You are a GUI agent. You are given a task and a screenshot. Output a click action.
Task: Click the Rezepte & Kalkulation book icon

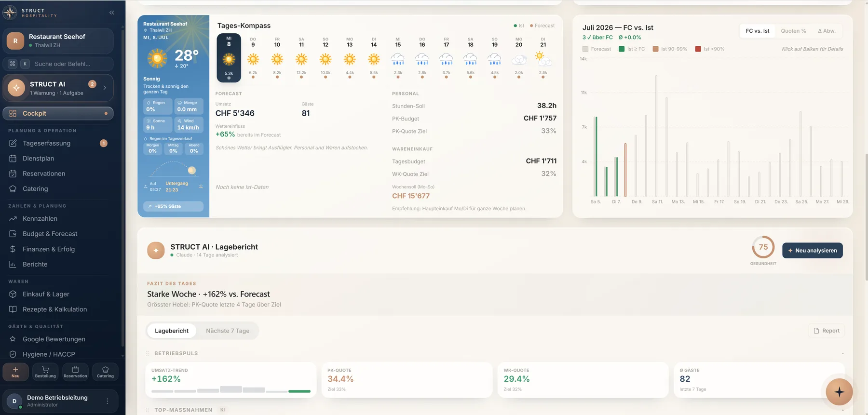[13, 309]
